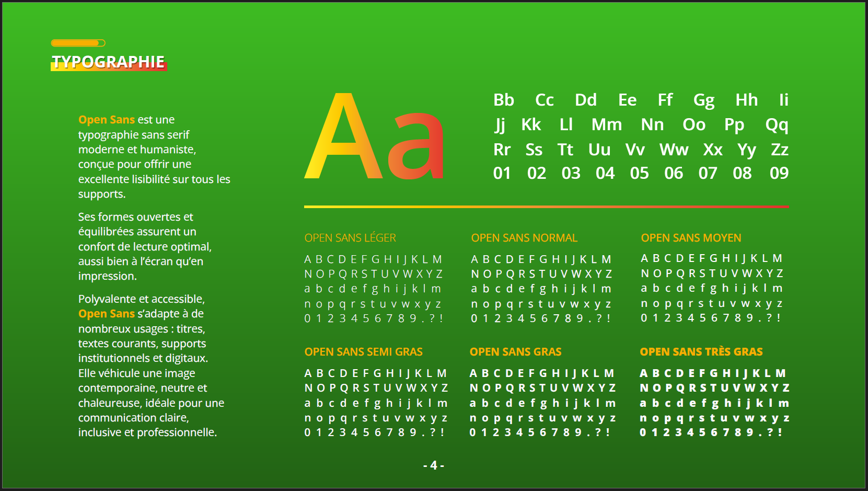Click the 'Hh' letter pair

747,100
